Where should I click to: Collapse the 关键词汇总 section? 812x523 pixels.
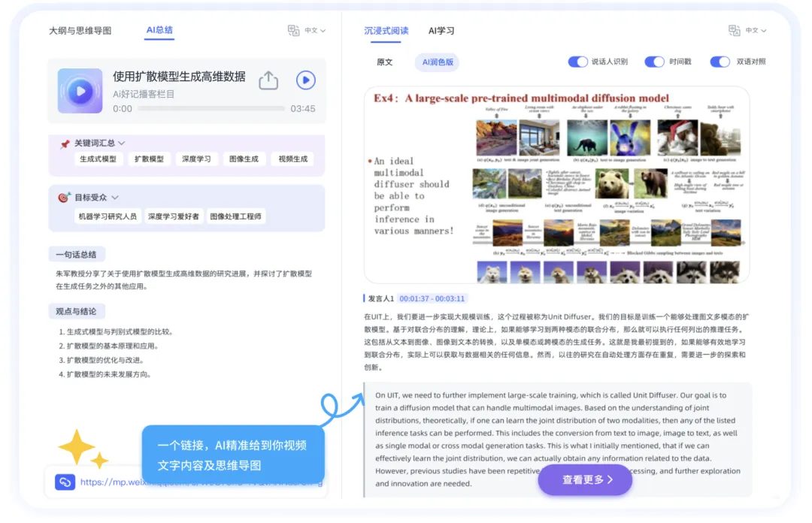[122, 143]
